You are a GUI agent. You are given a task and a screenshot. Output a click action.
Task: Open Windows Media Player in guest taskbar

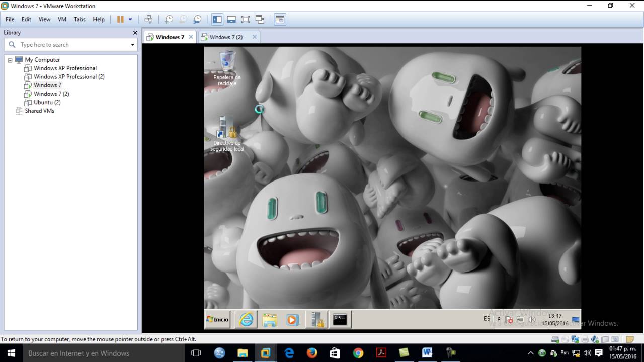point(293,319)
